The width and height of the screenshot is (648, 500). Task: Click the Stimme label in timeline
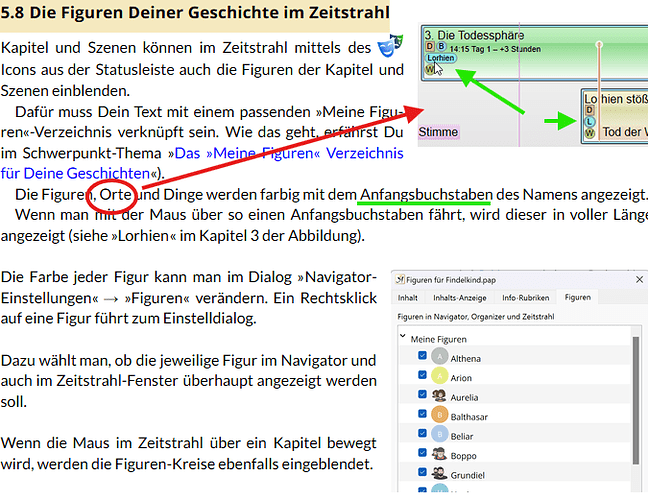pyautogui.click(x=438, y=132)
